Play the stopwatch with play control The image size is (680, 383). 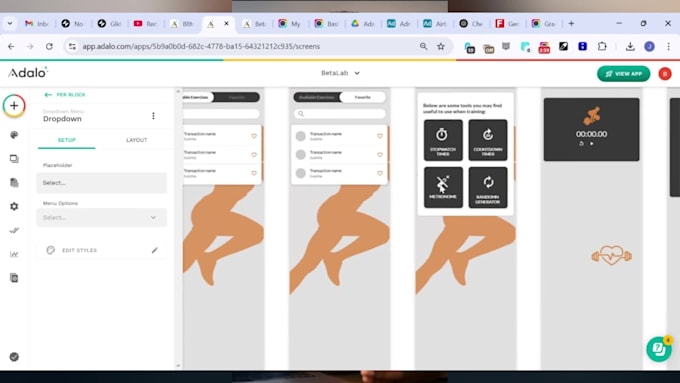pos(592,144)
